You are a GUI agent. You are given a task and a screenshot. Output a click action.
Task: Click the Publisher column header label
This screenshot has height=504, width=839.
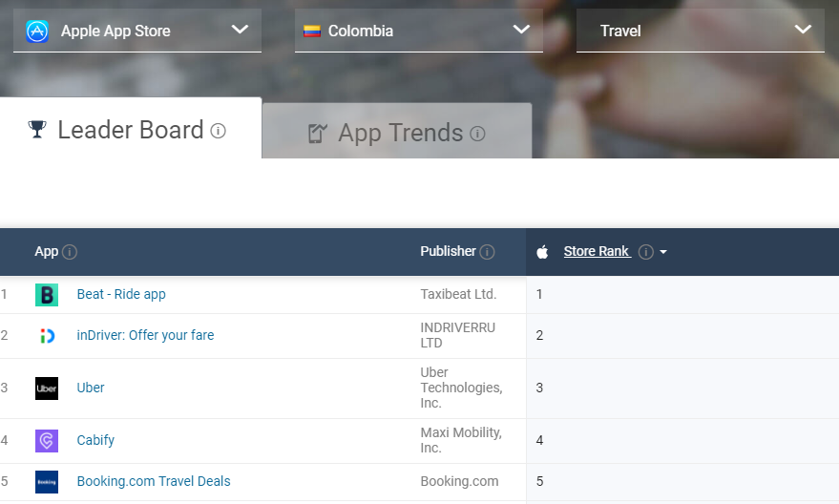tap(448, 251)
